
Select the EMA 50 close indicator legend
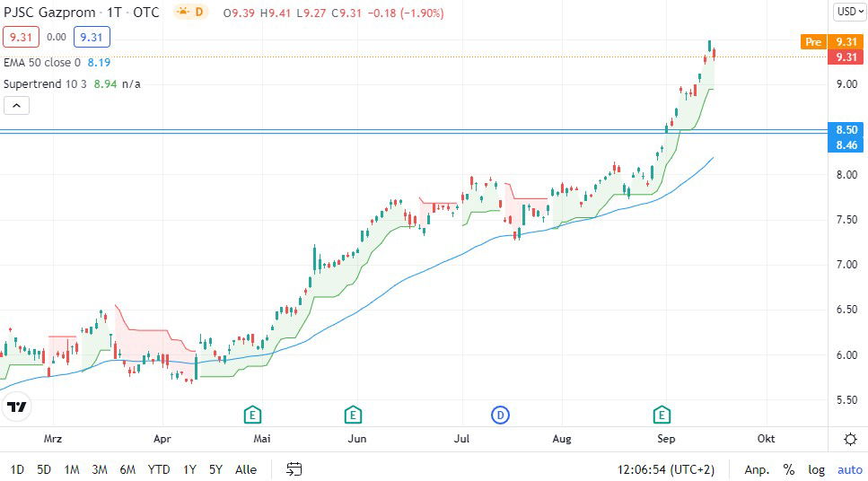[x=42, y=63]
